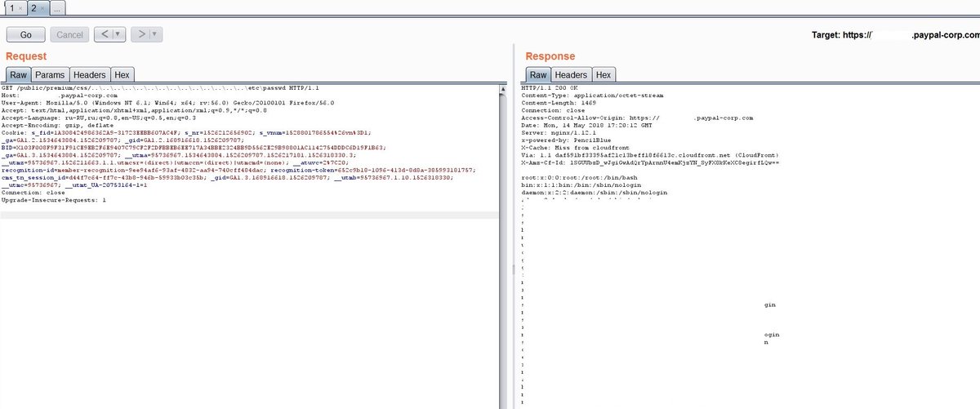Switch to Repeater tab 1
Image resolution: width=980 pixels, height=409 pixels.
(x=12, y=7)
